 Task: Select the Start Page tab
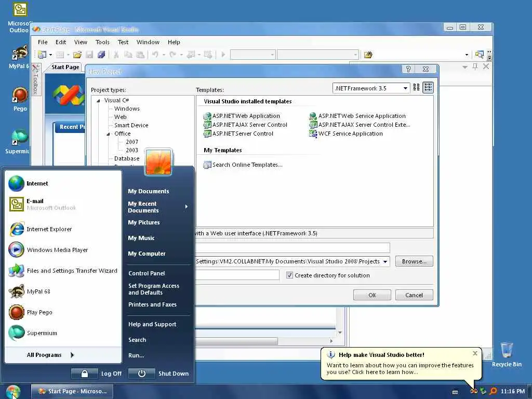tap(65, 67)
